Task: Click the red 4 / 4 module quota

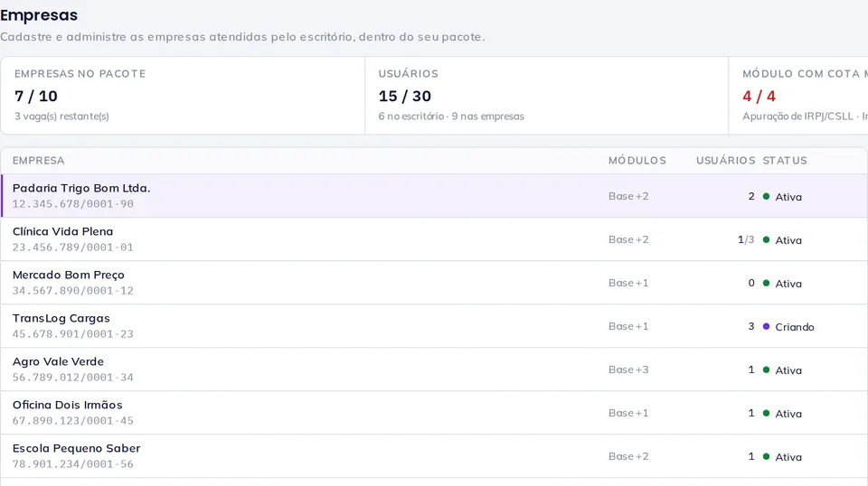Action: coord(759,96)
